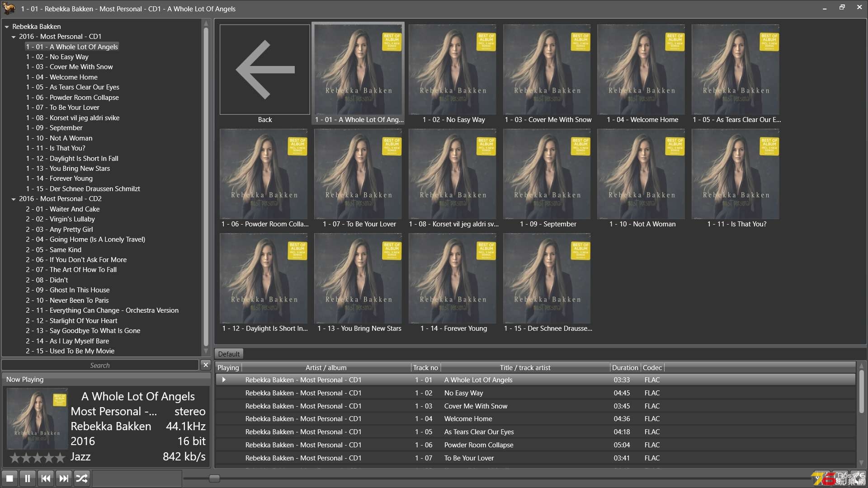Screen dimensions: 868x488
Task: Select tree item 1 - 08 - Korset vil jeg aldri svike
Action: (x=72, y=118)
